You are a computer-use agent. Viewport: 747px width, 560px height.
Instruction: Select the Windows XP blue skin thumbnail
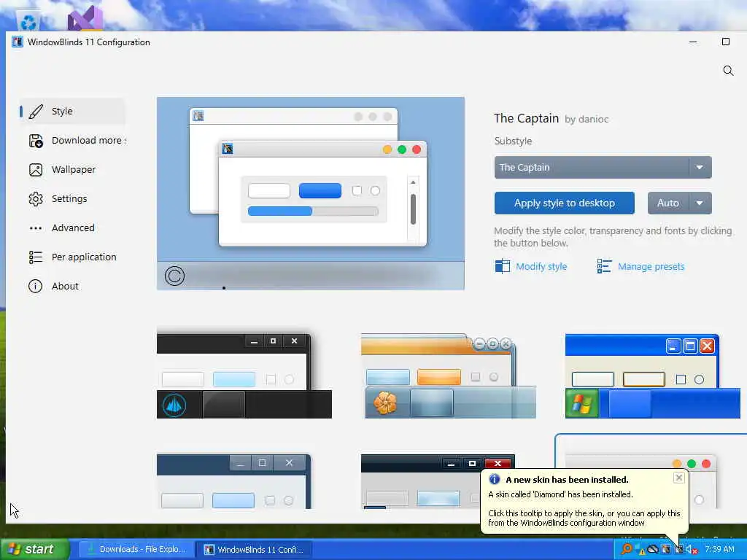point(653,376)
